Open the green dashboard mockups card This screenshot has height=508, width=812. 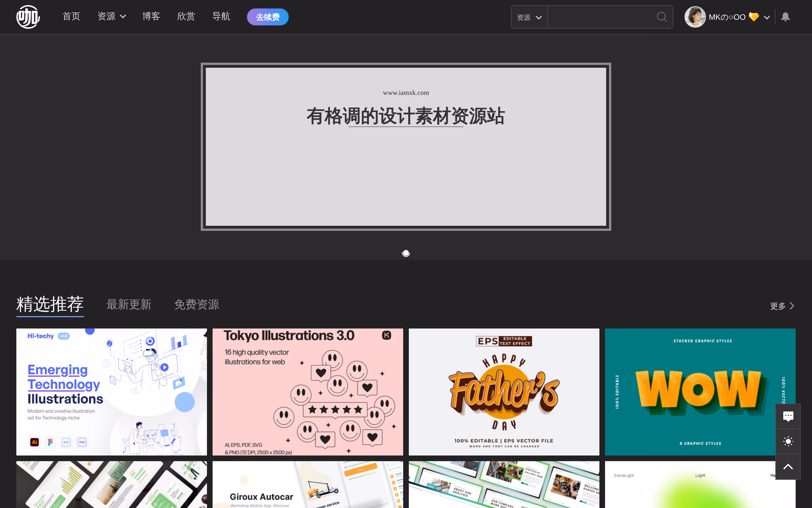[112, 485]
